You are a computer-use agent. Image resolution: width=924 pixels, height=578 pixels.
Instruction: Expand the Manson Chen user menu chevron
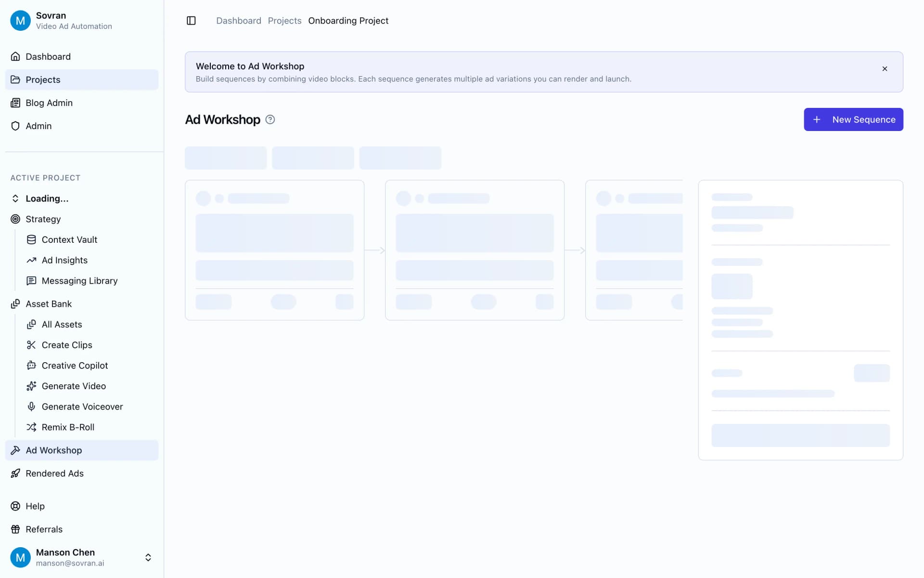coord(148,557)
